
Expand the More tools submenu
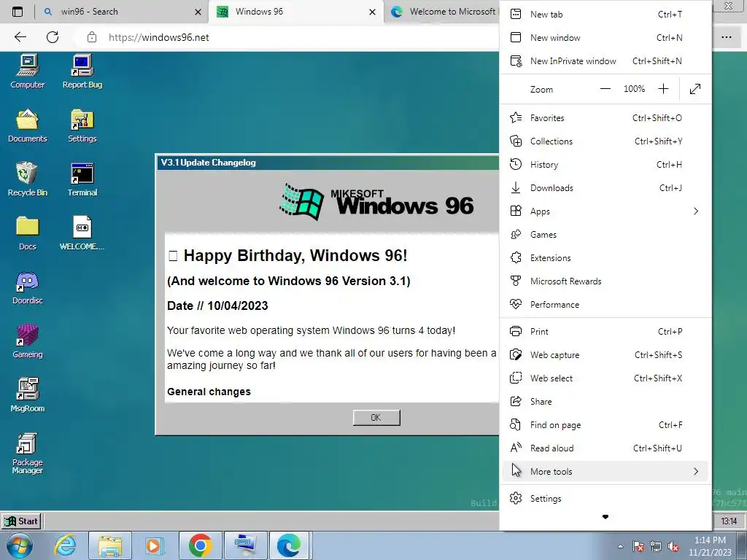click(605, 472)
